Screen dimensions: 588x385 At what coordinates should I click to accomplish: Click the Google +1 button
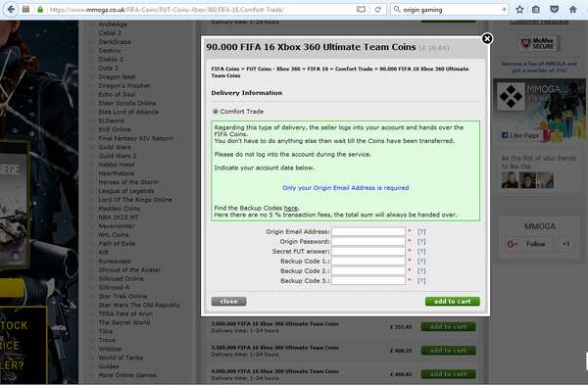point(565,244)
